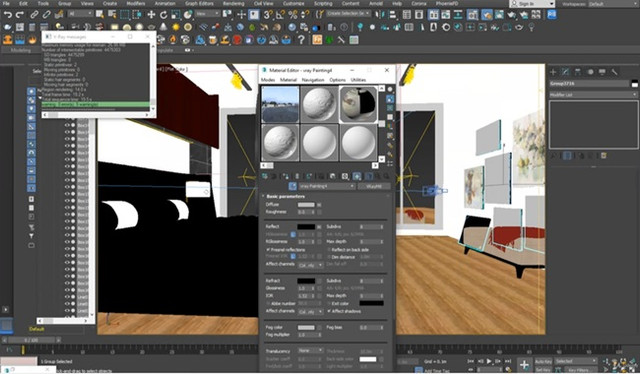The width and height of the screenshot is (640, 374).
Task: Click the VRayMtl material type button
Action: [374, 186]
